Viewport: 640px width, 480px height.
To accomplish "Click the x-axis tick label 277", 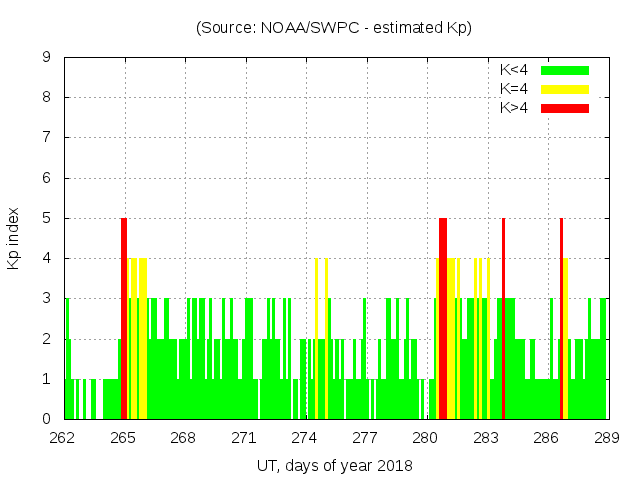I will point(365,438).
